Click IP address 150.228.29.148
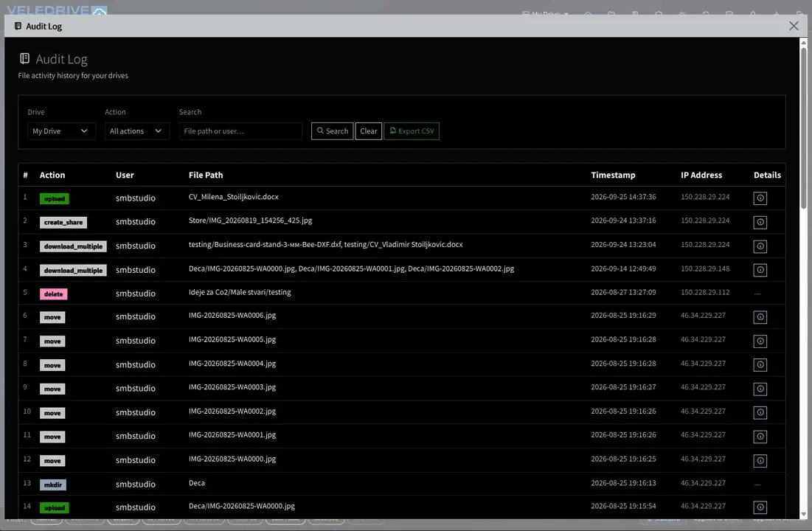This screenshot has height=531, width=812. [x=705, y=269]
